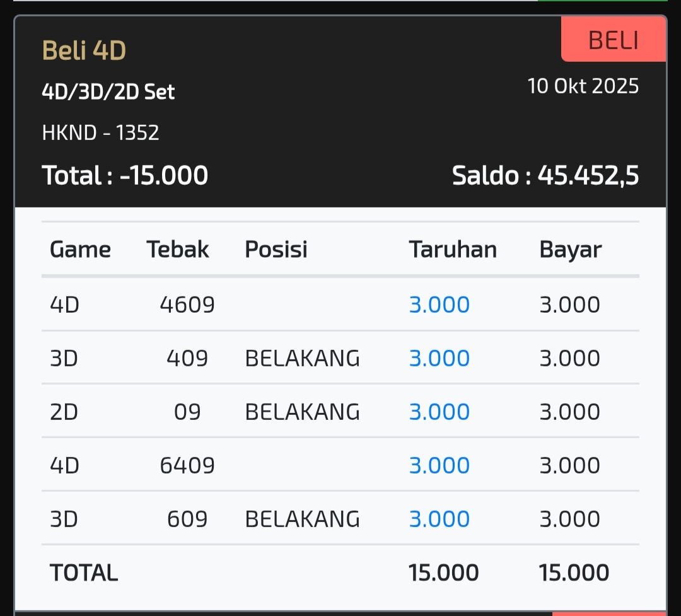Click the "Posisi" column header

tap(276, 250)
